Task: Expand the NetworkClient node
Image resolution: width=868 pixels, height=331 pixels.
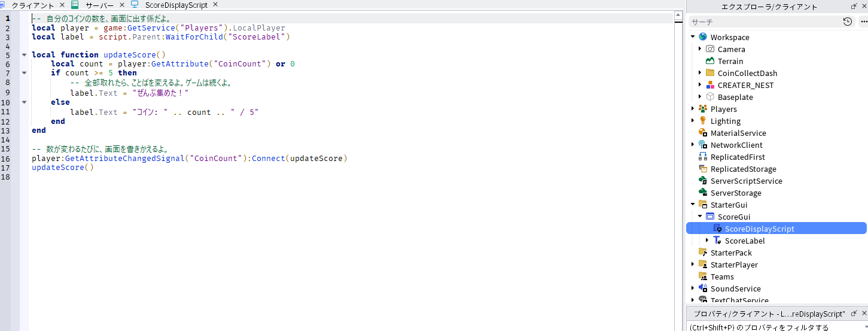Action: tap(693, 145)
